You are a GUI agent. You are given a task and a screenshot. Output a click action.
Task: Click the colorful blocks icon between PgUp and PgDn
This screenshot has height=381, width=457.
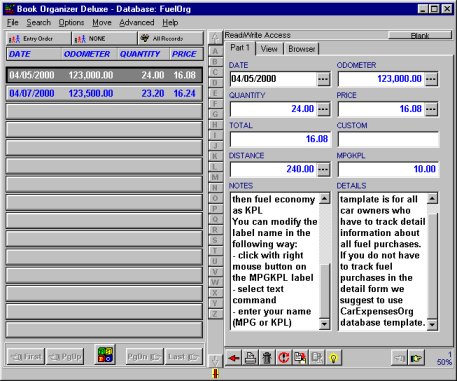105,355
